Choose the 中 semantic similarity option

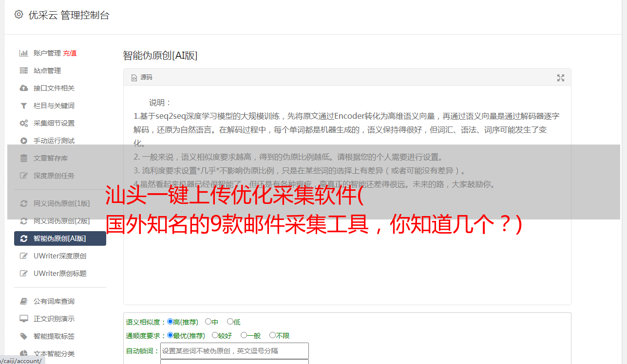click(208, 322)
